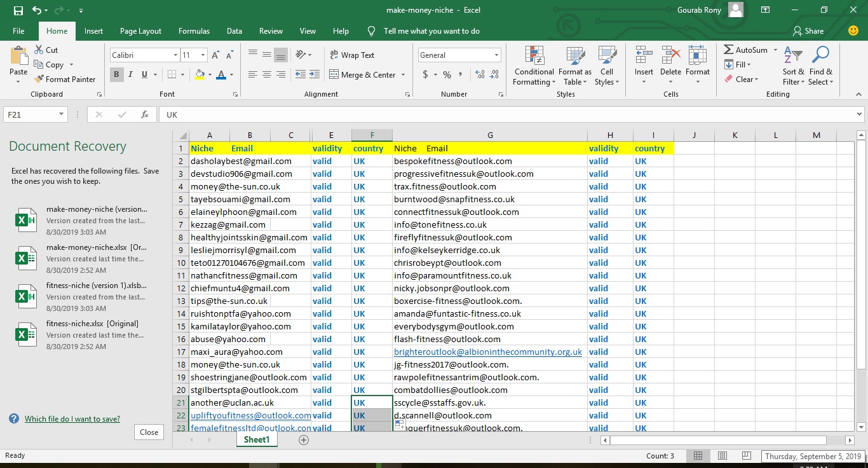Image resolution: width=868 pixels, height=468 pixels.
Task: Click the Increase Font Size icon
Action: (215, 55)
